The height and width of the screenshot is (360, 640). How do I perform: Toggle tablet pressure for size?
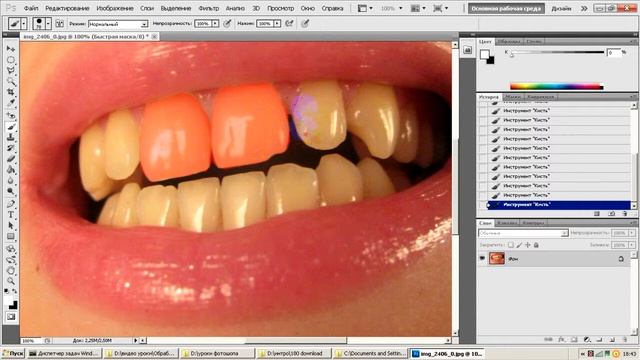(305, 24)
